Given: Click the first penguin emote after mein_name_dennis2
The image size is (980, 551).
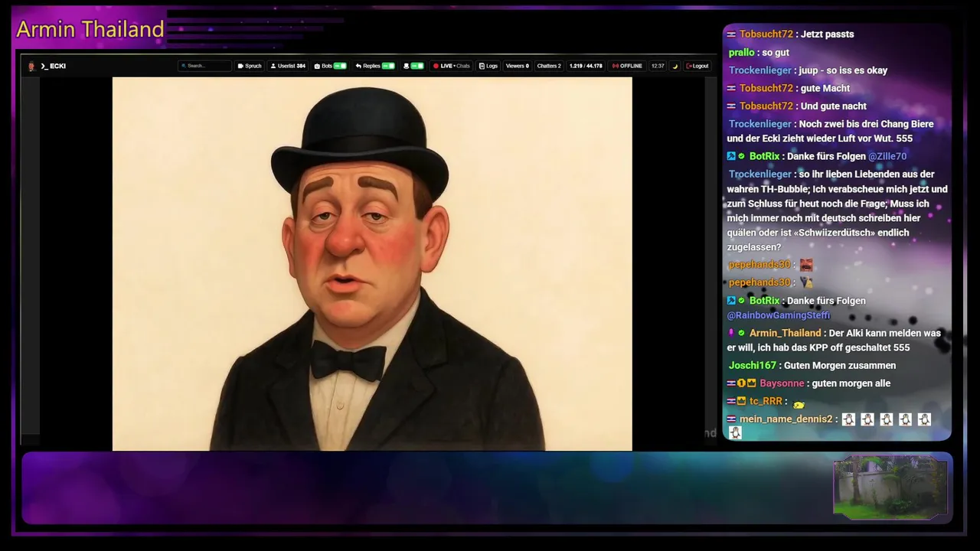Looking at the screenshot, I should (848, 419).
